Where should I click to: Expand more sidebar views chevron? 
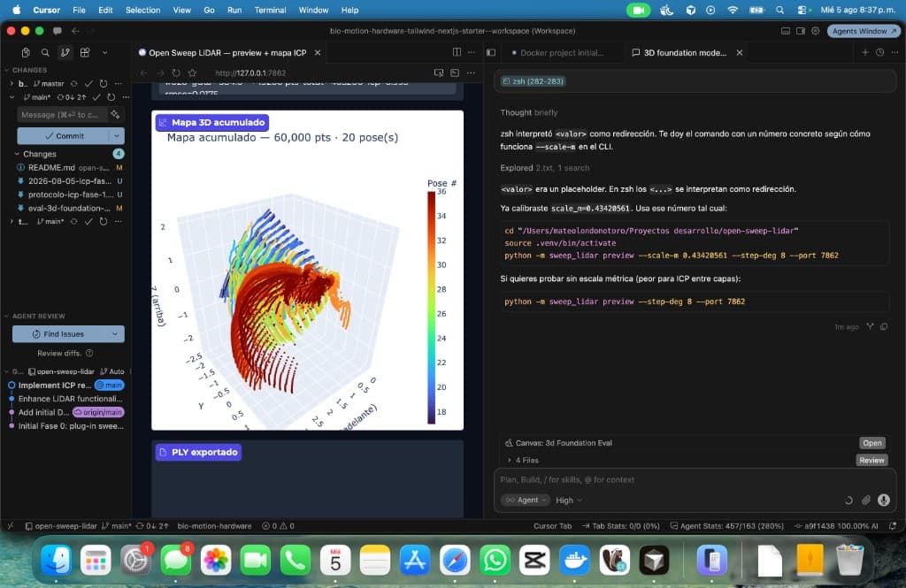(x=104, y=52)
